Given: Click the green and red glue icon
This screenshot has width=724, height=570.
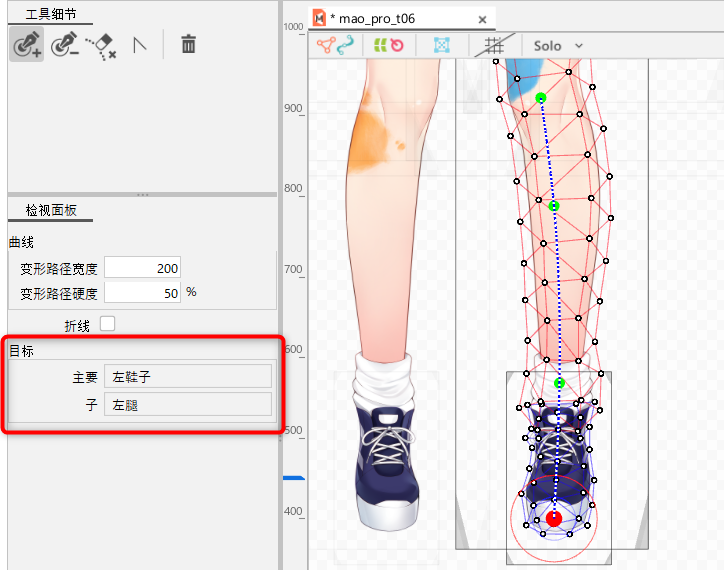Looking at the screenshot, I should [x=388, y=45].
